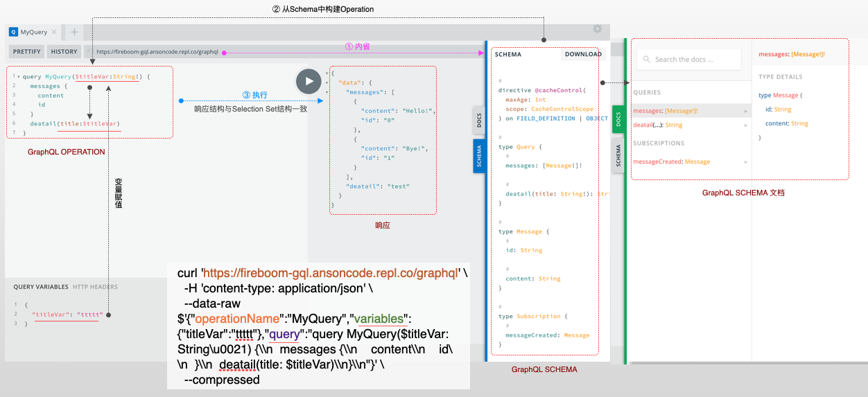Add a new tab with plus icon
Image resolution: width=868 pixels, height=397 pixels.
74,32
